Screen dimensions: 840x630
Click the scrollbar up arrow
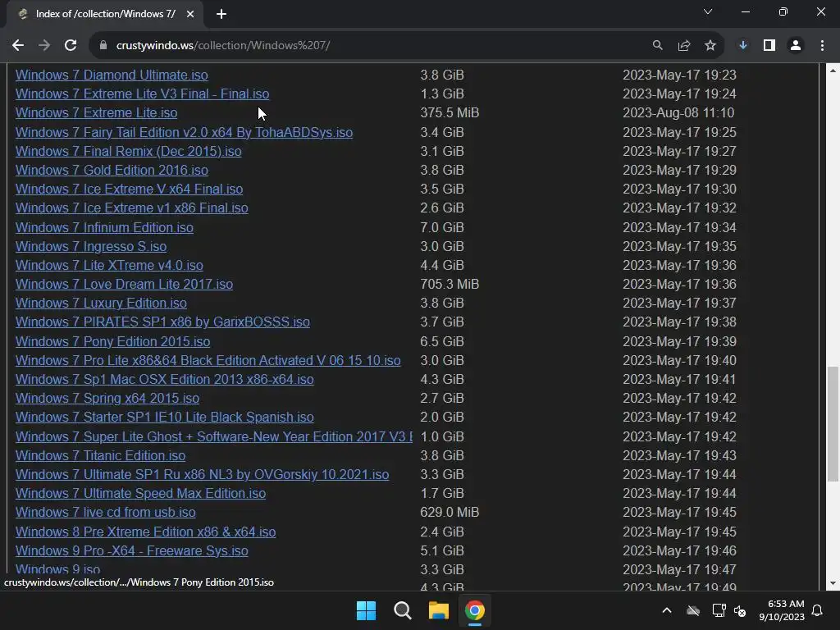point(833,71)
